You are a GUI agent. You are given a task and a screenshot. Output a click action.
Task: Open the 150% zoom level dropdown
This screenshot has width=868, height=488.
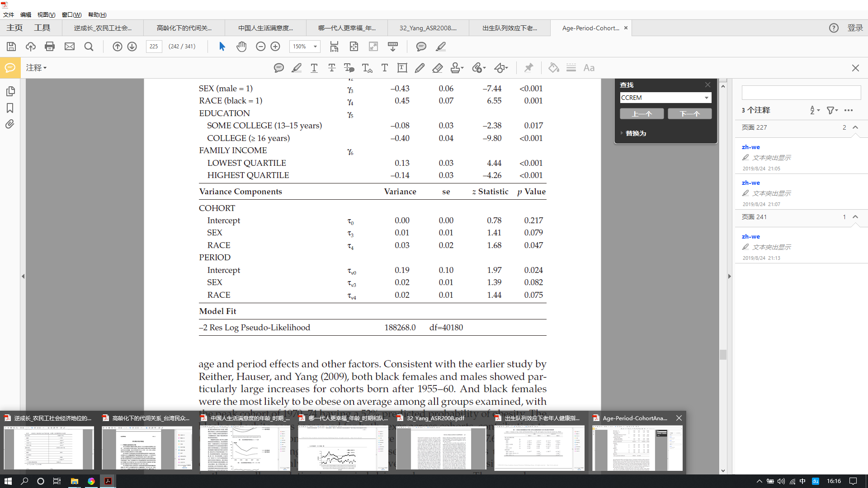coord(315,47)
